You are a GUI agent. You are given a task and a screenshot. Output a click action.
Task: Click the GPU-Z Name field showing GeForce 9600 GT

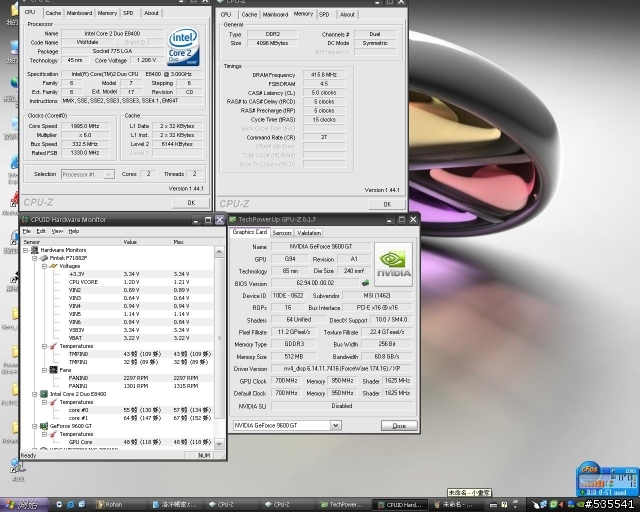point(321,246)
